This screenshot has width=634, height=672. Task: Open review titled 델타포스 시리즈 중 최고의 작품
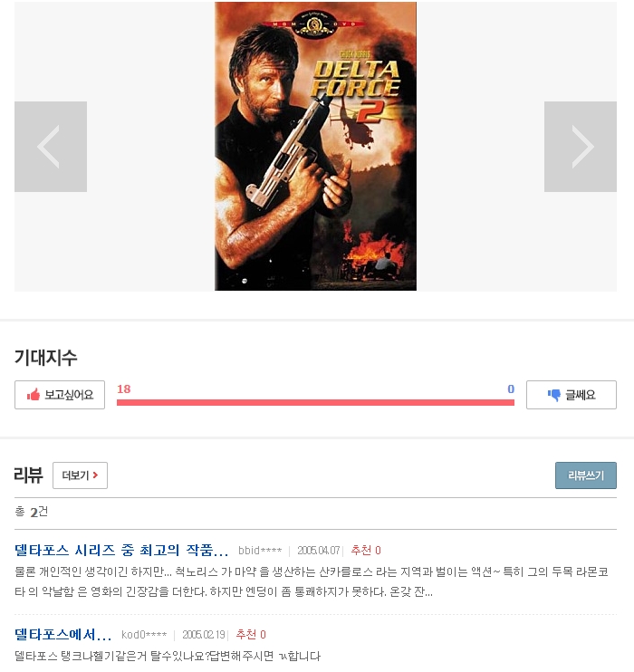pos(121,551)
